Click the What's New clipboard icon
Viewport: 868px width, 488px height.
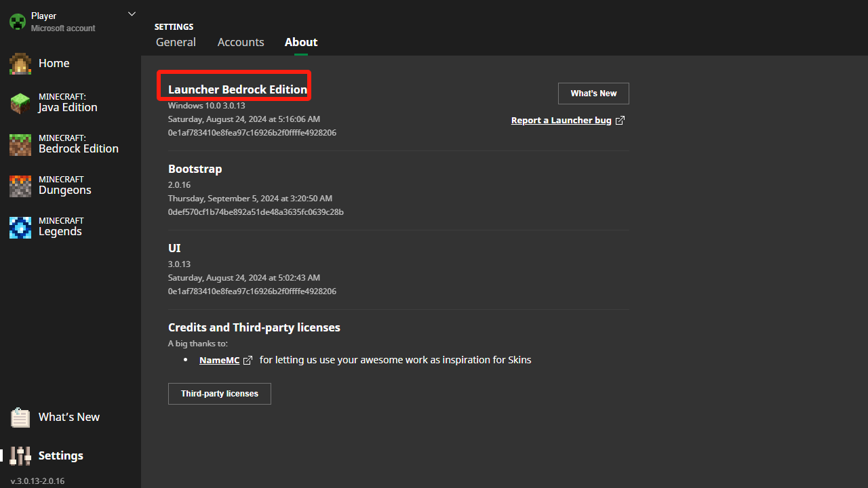20,418
